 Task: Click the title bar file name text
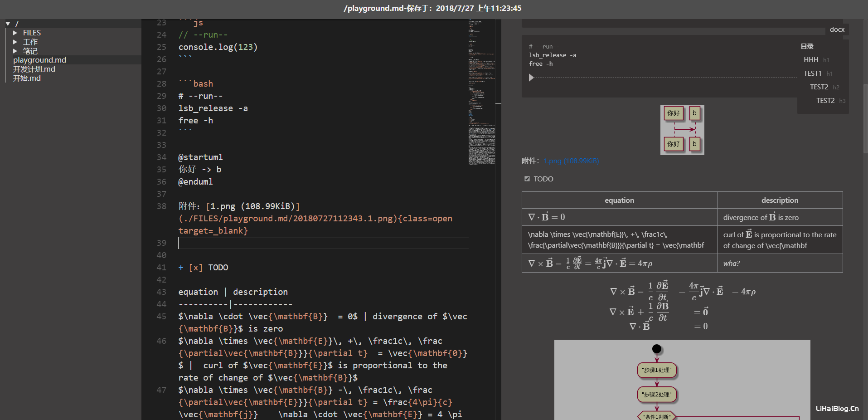pos(432,8)
